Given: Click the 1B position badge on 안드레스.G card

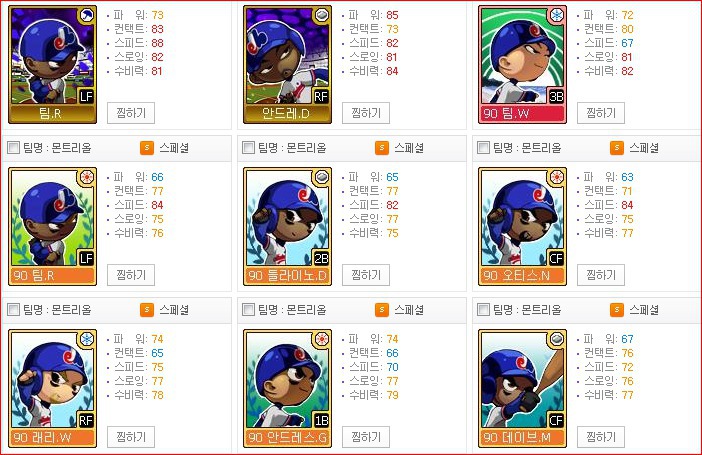Looking at the screenshot, I should coord(321,420).
